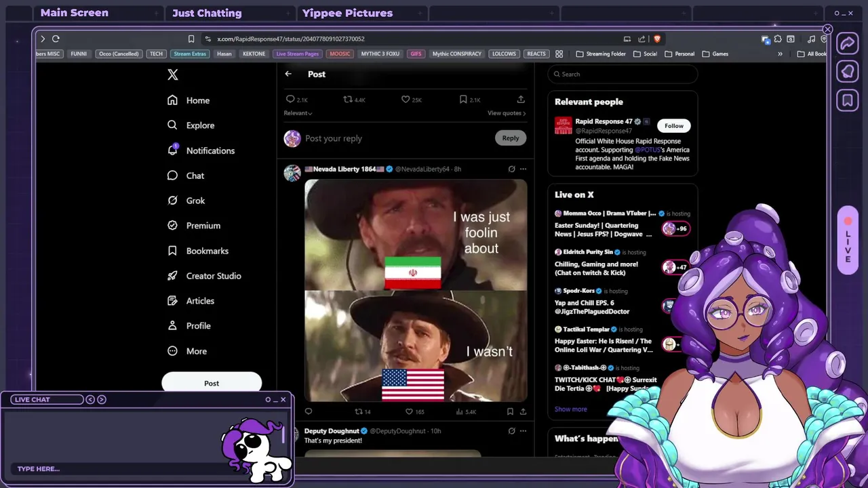Open Grok in X sidebar
This screenshot has width=868, height=488.
[x=186, y=201]
